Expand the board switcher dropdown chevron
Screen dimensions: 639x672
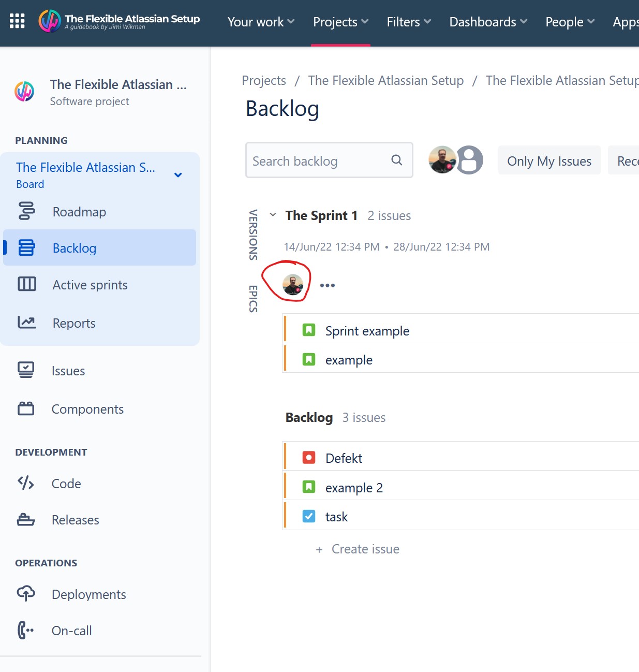(178, 175)
